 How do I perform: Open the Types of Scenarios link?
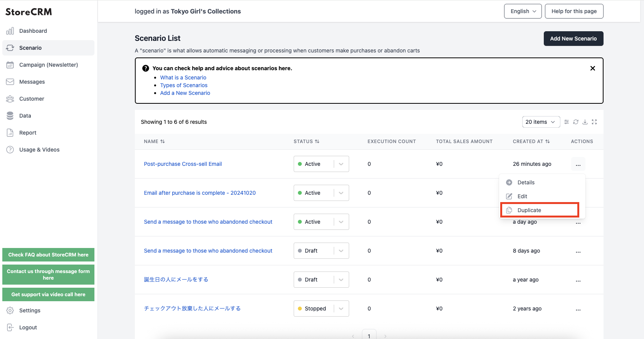184,85
